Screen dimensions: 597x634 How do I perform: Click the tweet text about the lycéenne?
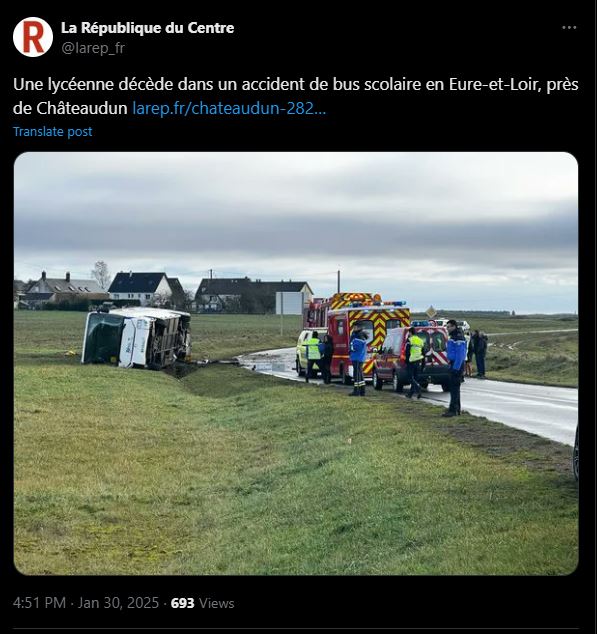click(296, 96)
